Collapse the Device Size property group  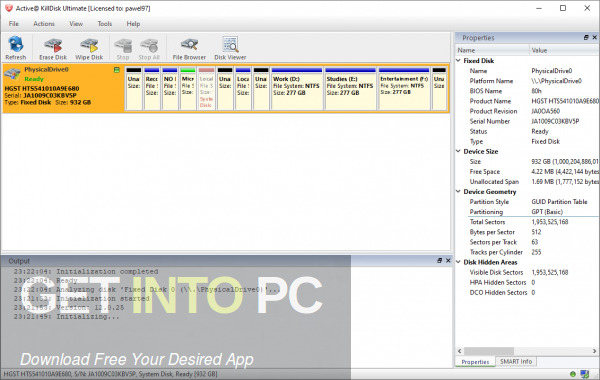coord(458,151)
